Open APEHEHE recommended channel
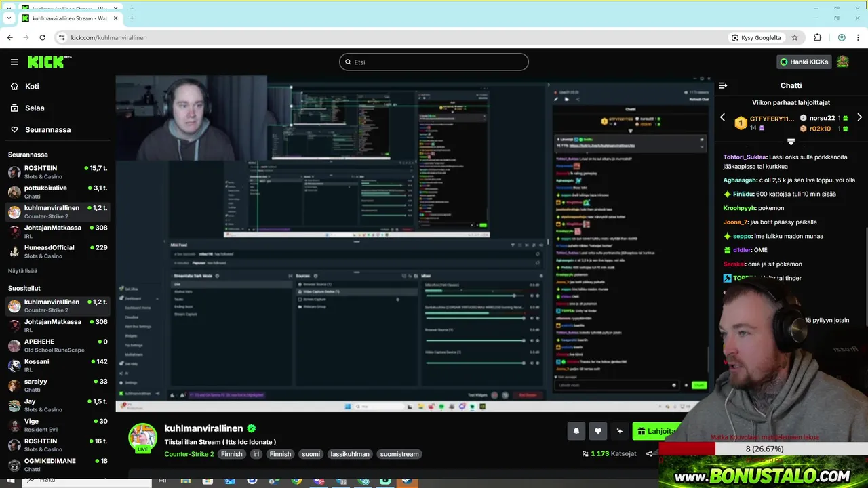Image resolution: width=868 pixels, height=488 pixels. click(58, 346)
